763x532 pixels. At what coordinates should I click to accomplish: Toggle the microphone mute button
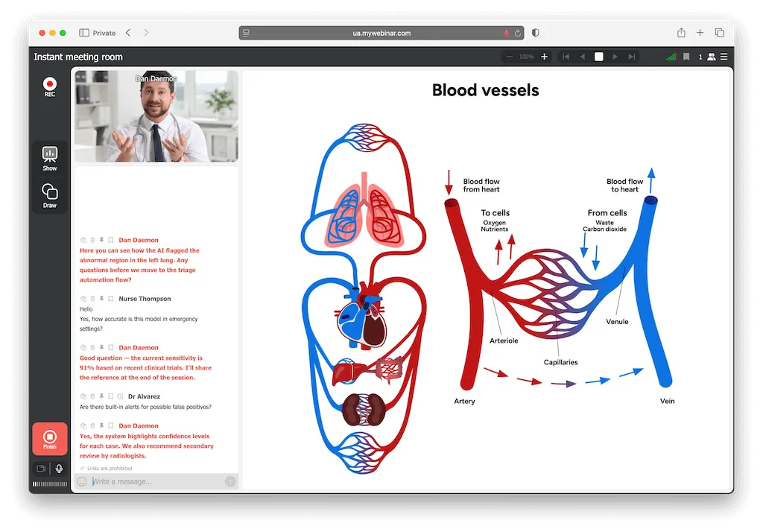coord(59,469)
